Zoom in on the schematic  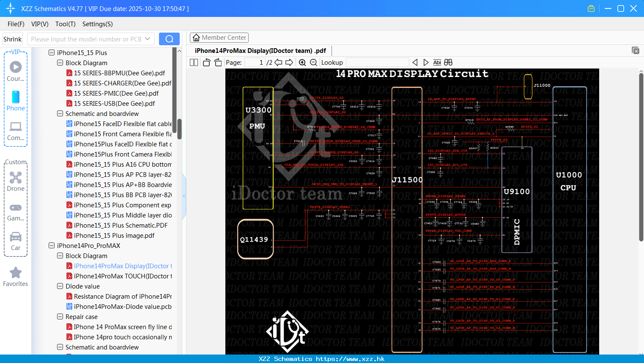pyautogui.click(x=302, y=62)
